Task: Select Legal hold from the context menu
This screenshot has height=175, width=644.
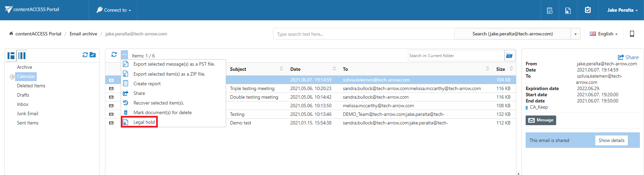Action: click(x=144, y=122)
